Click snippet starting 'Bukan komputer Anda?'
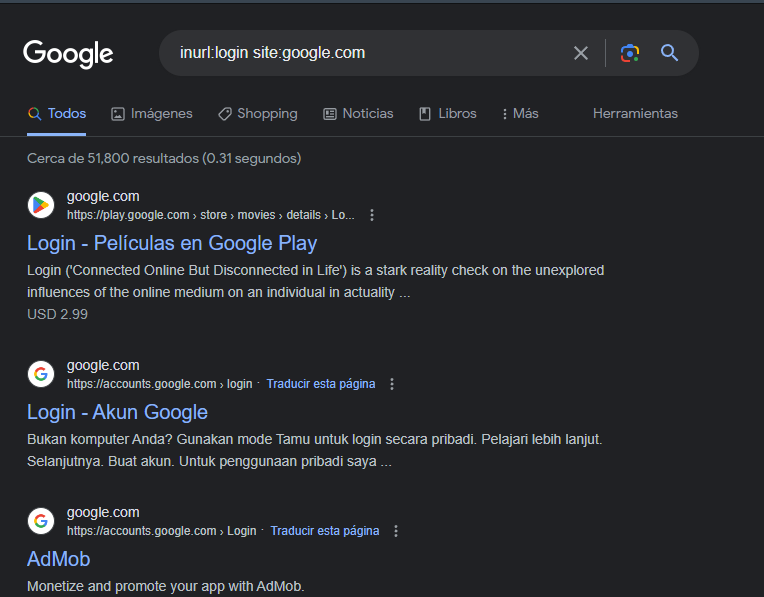Viewport: 764px width, 597px height. point(315,450)
